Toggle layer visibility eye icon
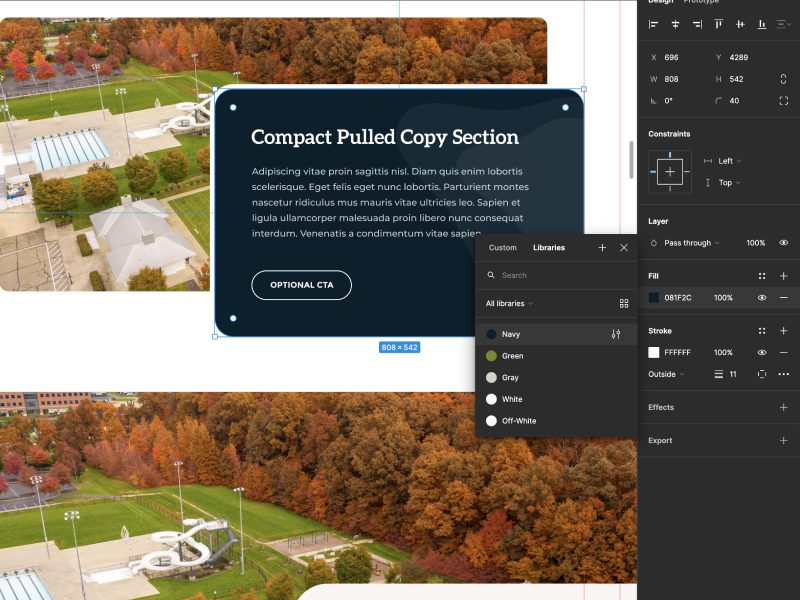 [783, 243]
